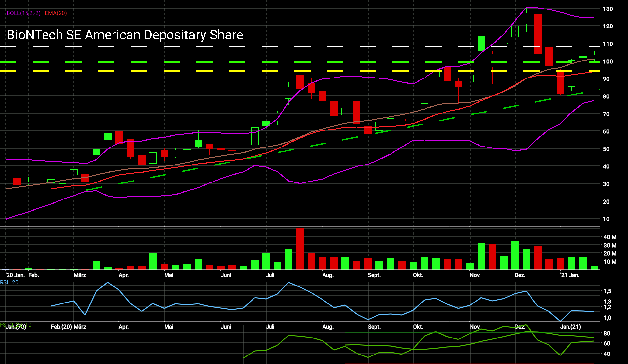Select the RSL_20 indicator label
This screenshot has height=364, width=628.
[x=9, y=282]
